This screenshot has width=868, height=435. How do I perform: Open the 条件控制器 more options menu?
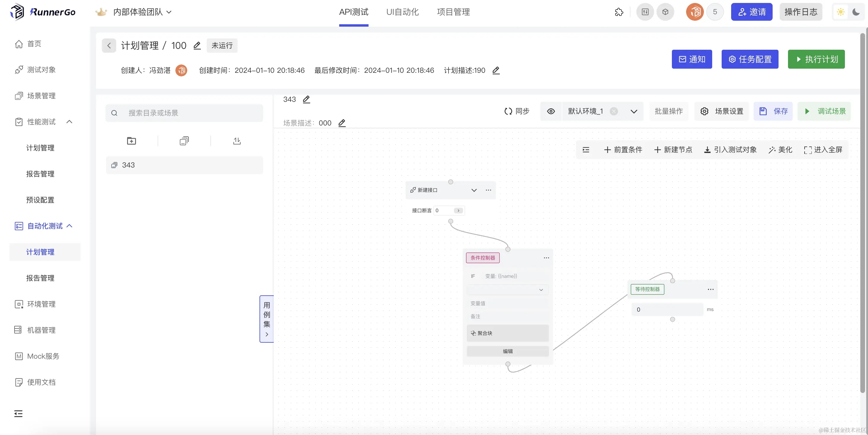pos(546,258)
